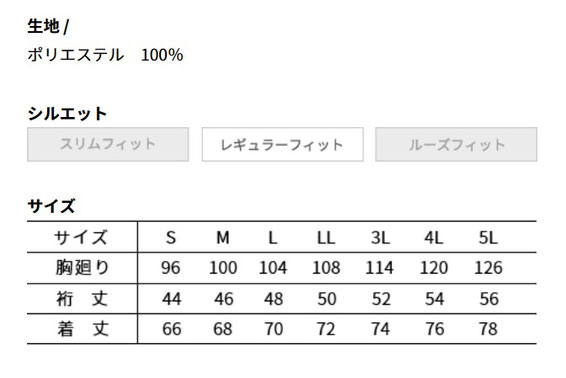
Task: Click the ポリエステル 100% text
Action: point(105,55)
